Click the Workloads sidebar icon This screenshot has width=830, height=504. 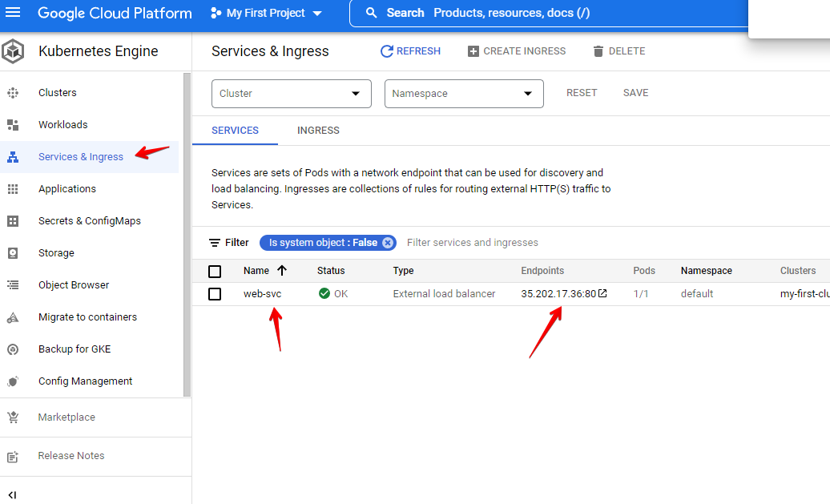point(13,125)
